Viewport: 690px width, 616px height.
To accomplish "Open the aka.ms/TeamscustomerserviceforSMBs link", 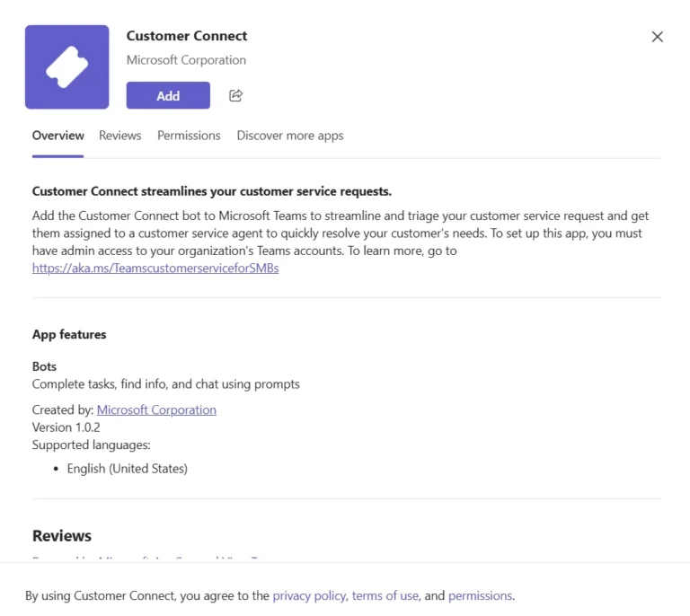I will pos(155,268).
